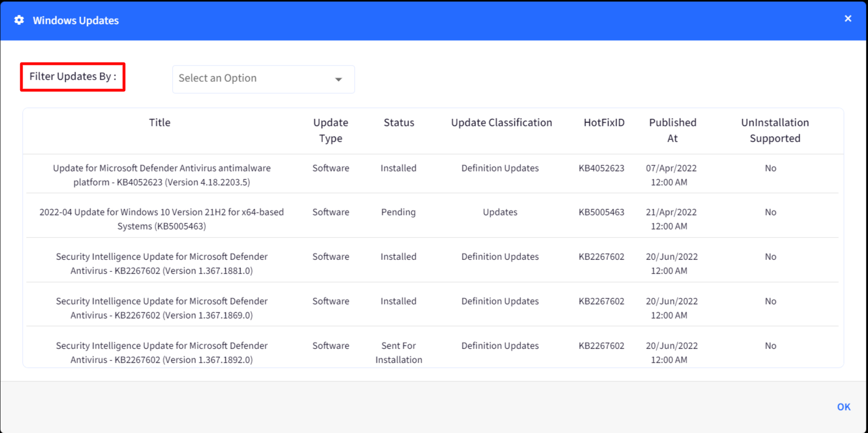The width and height of the screenshot is (868, 433).
Task: Close the Windows Updates dialog with X
Action: [848, 19]
